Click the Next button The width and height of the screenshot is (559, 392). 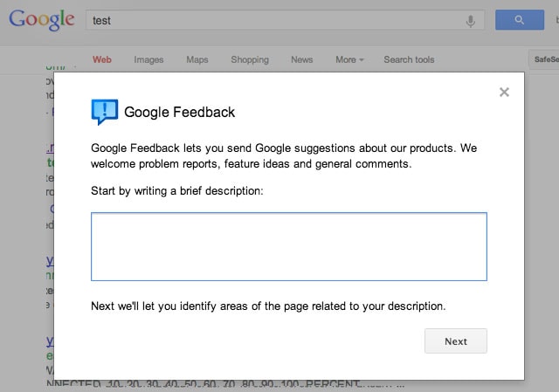(456, 341)
